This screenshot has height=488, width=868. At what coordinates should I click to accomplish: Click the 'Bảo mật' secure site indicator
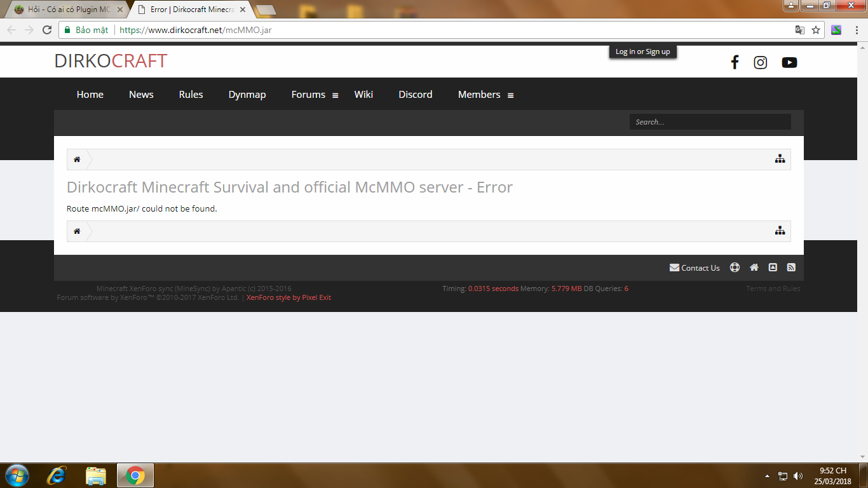86,30
